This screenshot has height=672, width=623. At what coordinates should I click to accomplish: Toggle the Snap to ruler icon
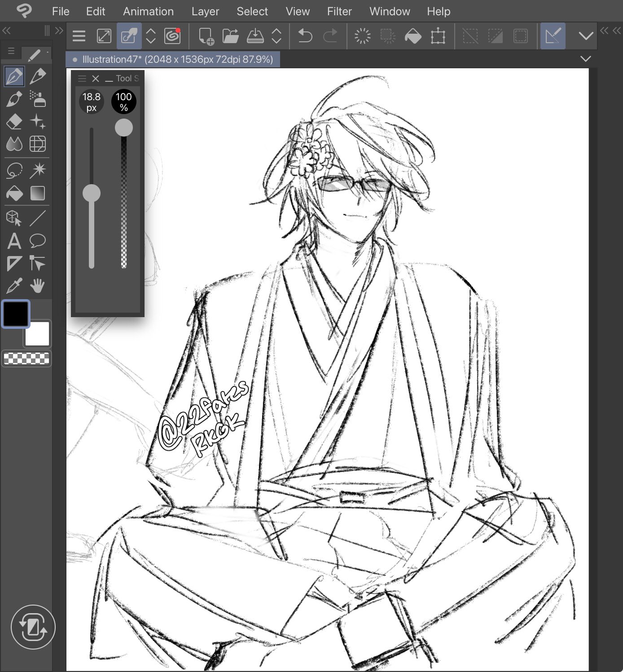553,36
